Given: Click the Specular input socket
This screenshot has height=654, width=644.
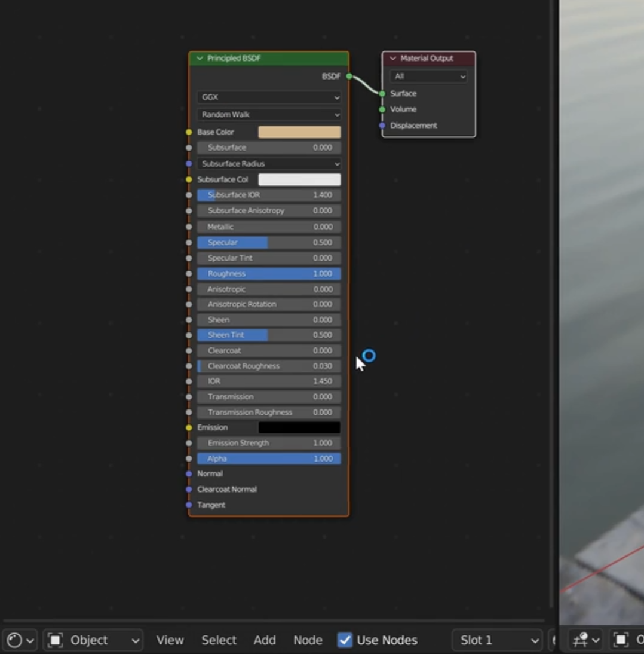Looking at the screenshot, I should [189, 242].
